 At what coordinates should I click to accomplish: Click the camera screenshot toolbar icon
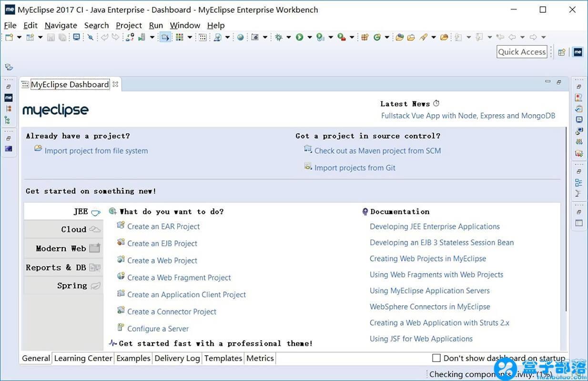[255, 37]
